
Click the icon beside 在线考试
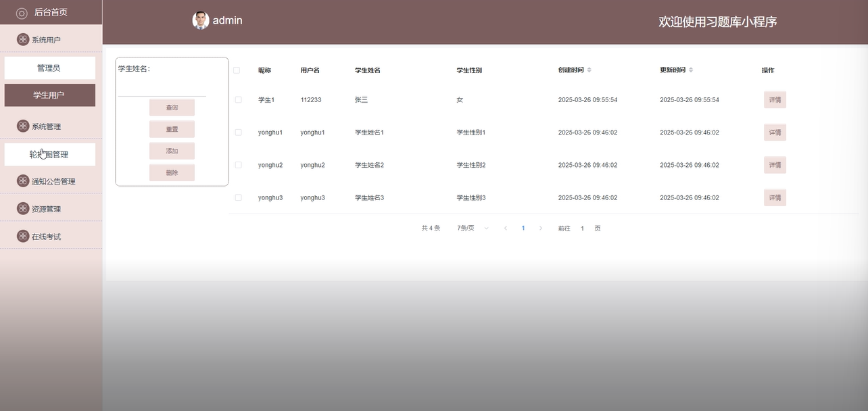[23, 236]
